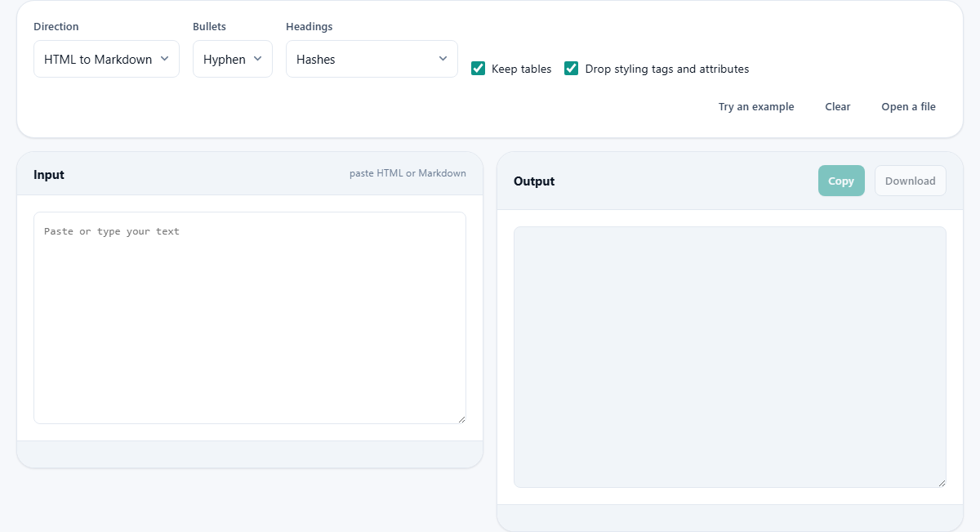
Task: Open the Bullets Hyphen dropdown
Action: click(233, 59)
